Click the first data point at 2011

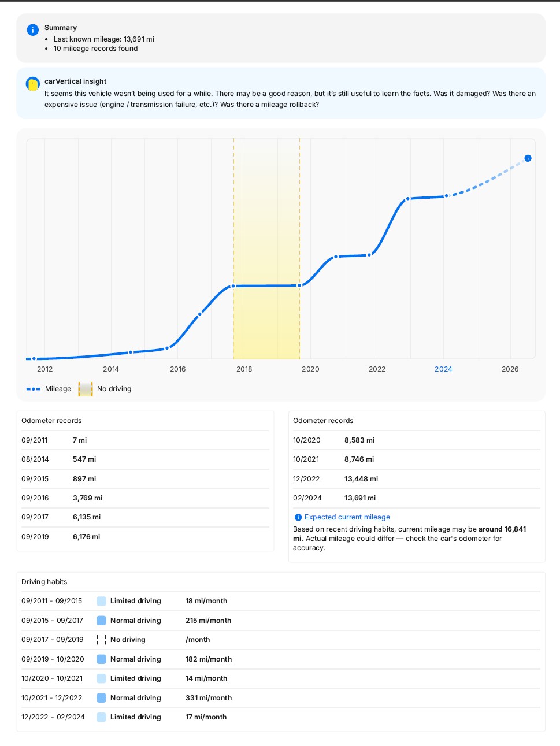point(34,359)
